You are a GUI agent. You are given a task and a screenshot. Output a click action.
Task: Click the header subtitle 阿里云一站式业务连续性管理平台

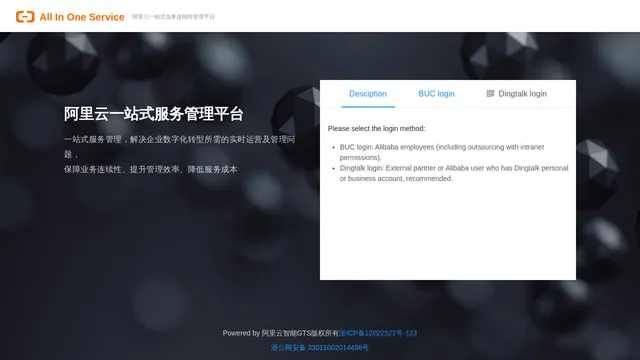[173, 17]
